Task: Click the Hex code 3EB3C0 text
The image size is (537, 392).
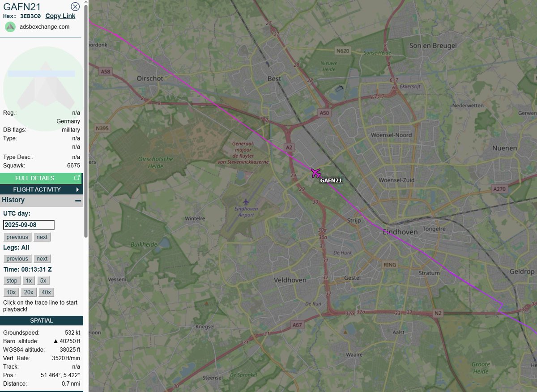Action: coord(30,16)
